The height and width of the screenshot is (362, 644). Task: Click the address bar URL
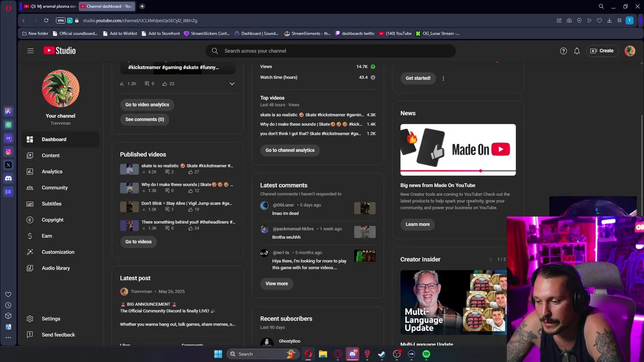point(140,21)
